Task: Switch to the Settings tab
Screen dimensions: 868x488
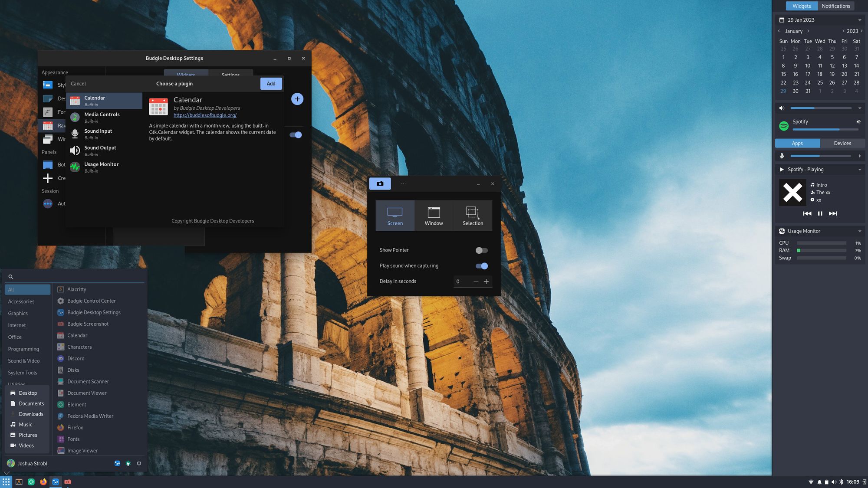Action: [231, 75]
